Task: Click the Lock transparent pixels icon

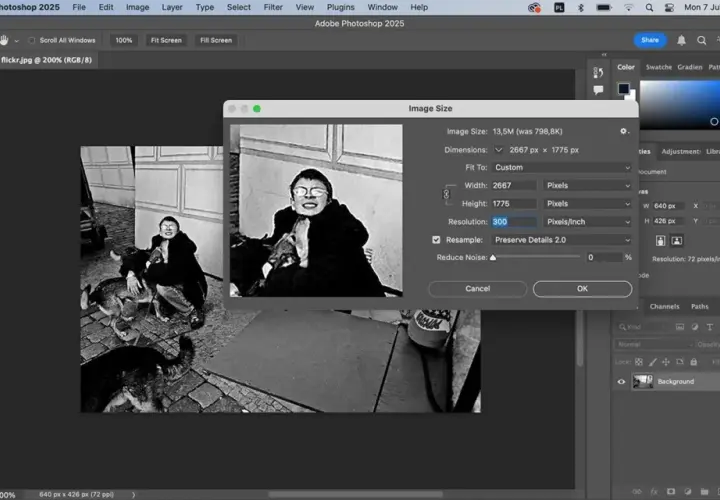Action: click(639, 362)
